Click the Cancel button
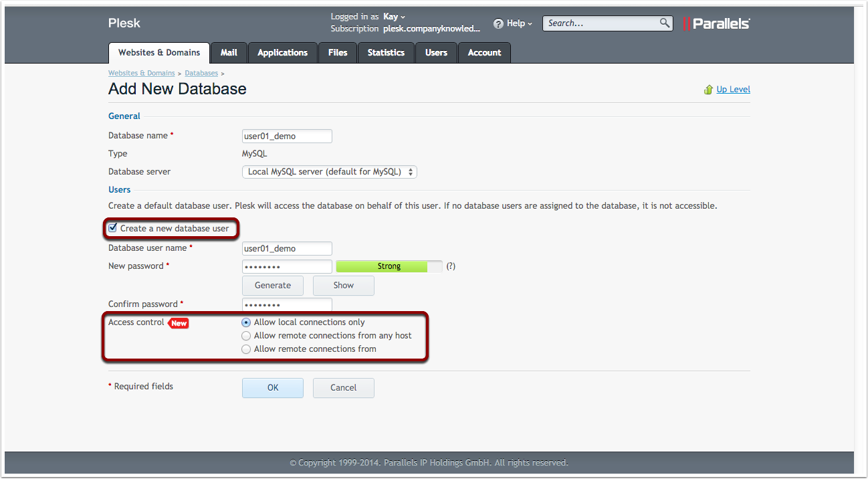The image size is (868, 479). [x=344, y=388]
